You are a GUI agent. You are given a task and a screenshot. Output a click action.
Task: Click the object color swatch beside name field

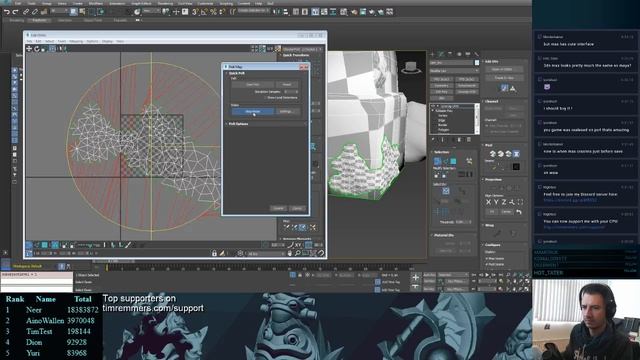pos(476,62)
